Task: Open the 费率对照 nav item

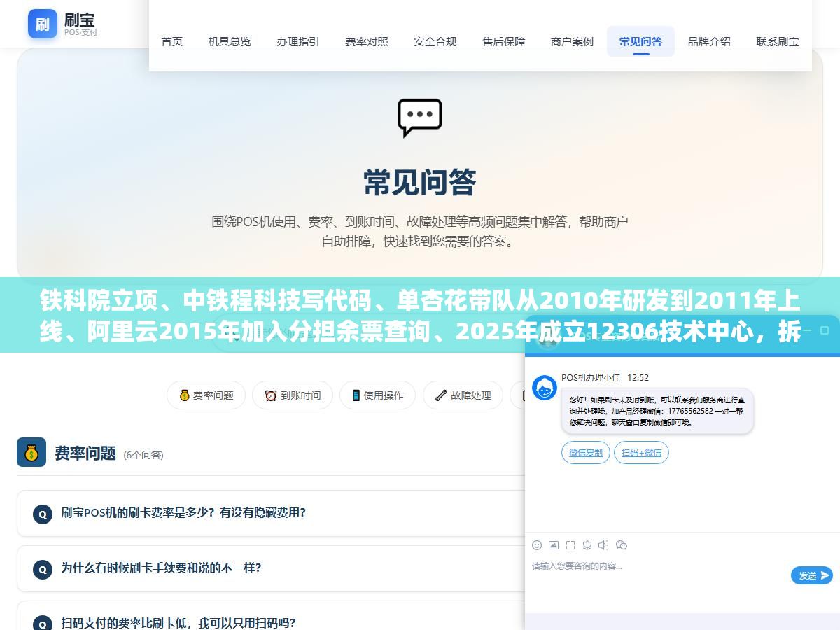Action: pyautogui.click(x=367, y=41)
